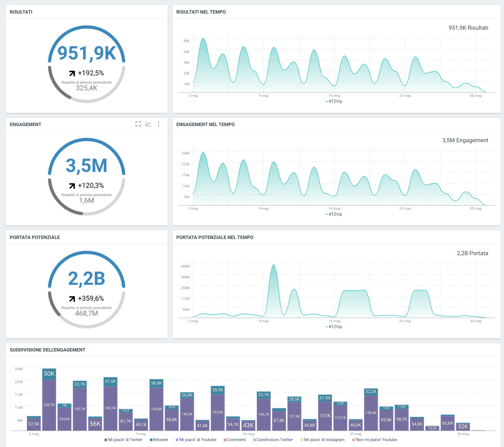Click the +192,5% change indicator
504x447 pixels.
(87, 73)
